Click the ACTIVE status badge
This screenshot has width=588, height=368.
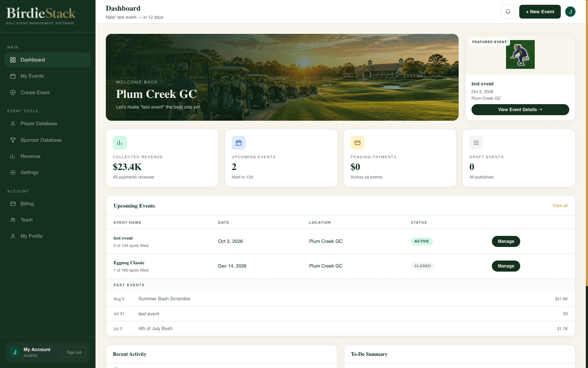pyautogui.click(x=422, y=241)
